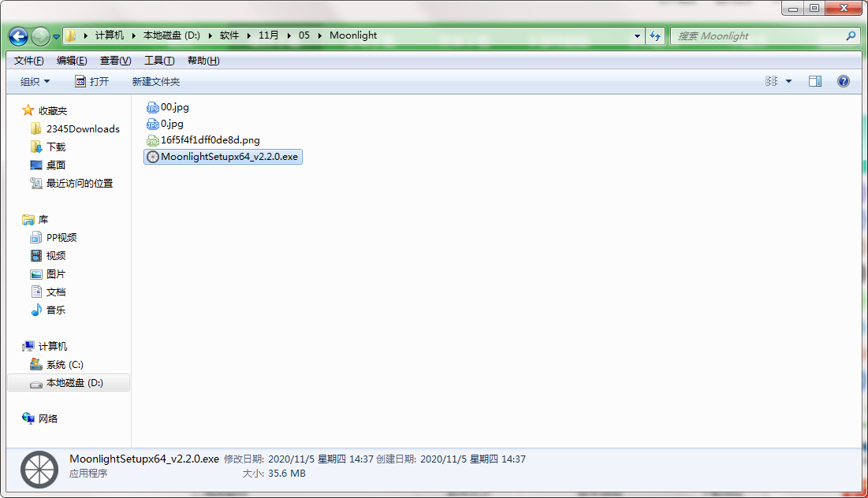Open 2345Downloads folder in favorites
Viewport: 868px width, 498px height.
tap(83, 129)
